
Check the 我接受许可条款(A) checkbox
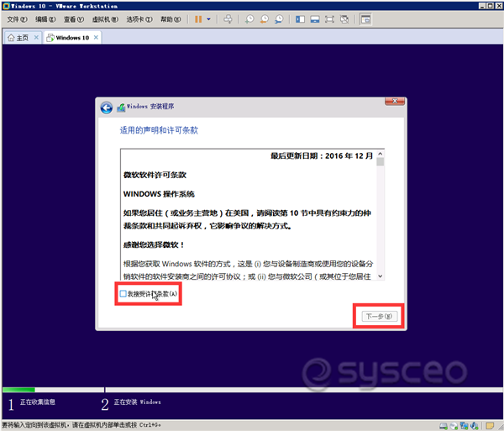coord(123,293)
